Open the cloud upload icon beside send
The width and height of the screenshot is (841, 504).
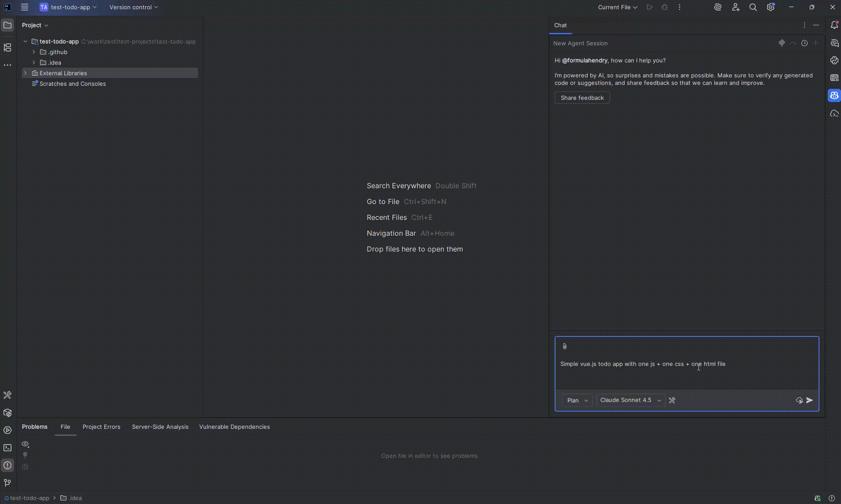click(799, 400)
